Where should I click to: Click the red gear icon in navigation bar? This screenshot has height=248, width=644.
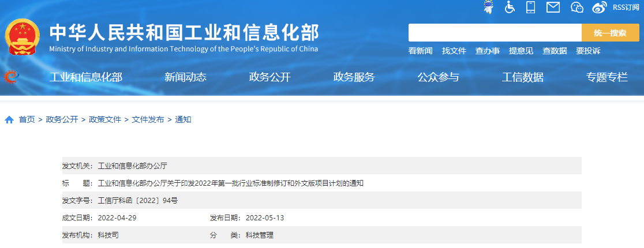11,77
